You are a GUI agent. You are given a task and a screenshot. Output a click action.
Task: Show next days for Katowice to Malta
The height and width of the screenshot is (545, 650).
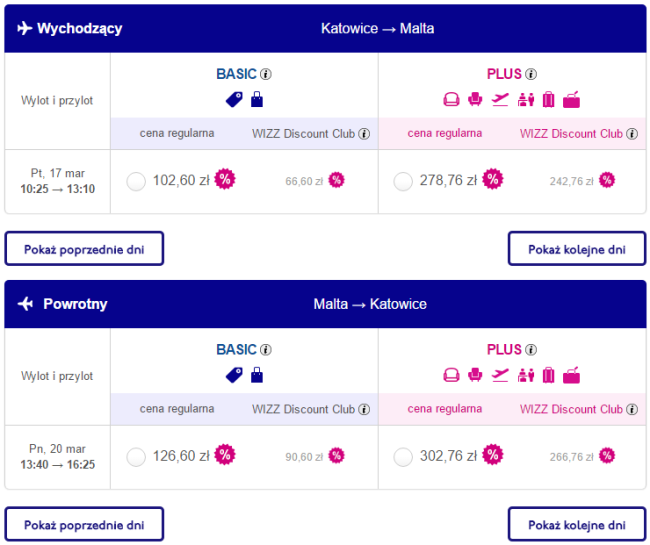(577, 249)
